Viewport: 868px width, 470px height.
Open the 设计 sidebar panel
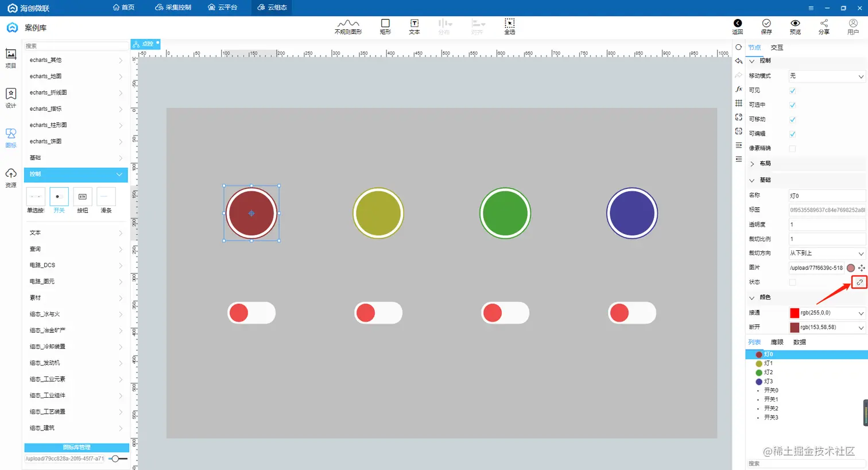(11, 98)
